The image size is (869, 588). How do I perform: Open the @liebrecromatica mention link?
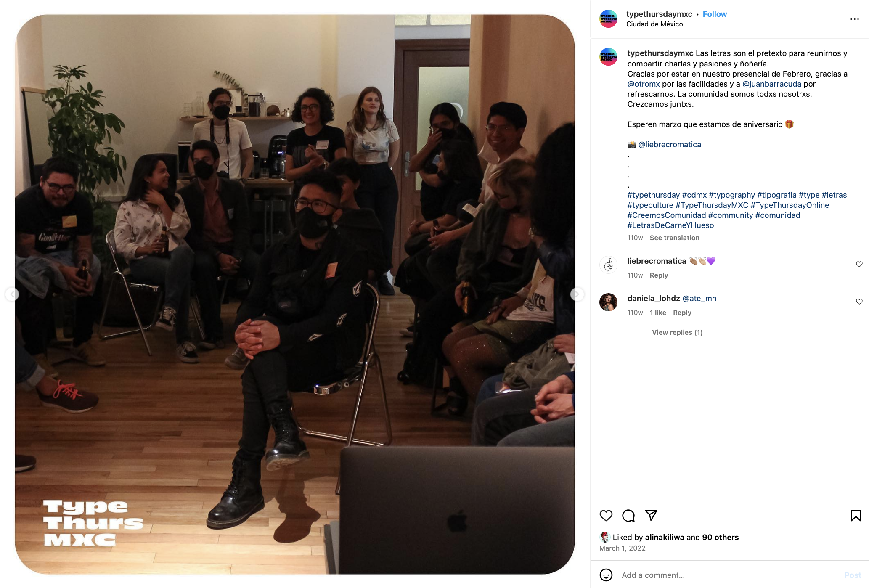pos(670,144)
